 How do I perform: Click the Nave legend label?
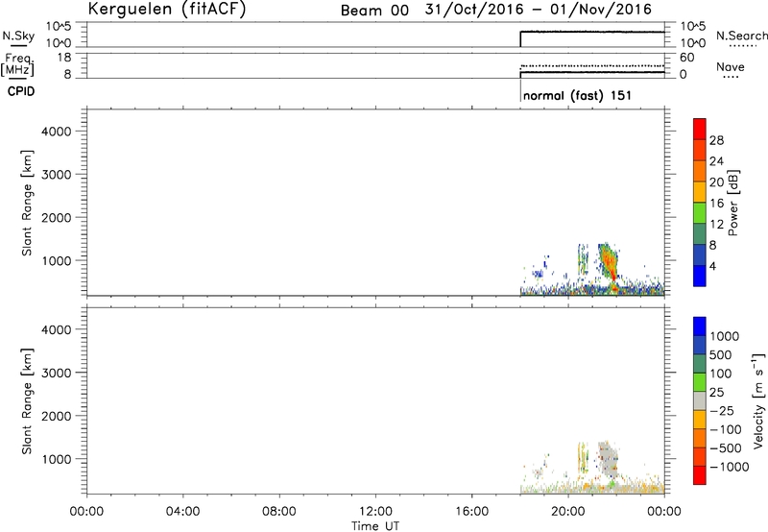pyautogui.click(x=731, y=67)
